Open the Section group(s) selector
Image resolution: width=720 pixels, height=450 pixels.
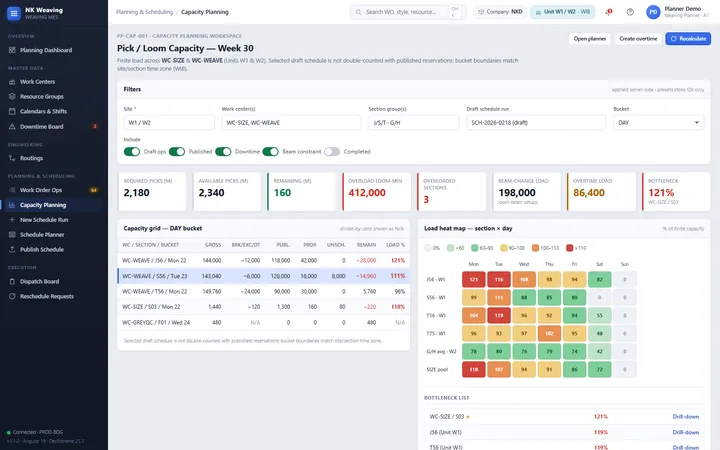tap(413, 123)
